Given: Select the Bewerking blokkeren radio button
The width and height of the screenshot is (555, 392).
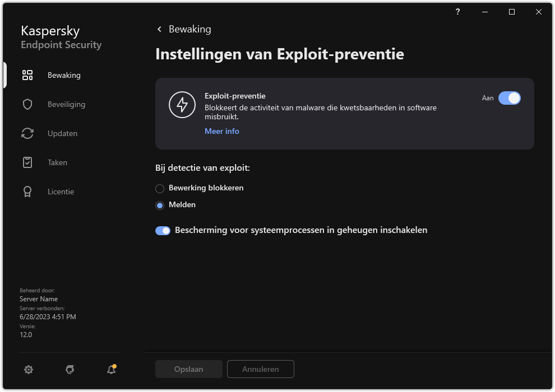Looking at the screenshot, I should [x=160, y=188].
